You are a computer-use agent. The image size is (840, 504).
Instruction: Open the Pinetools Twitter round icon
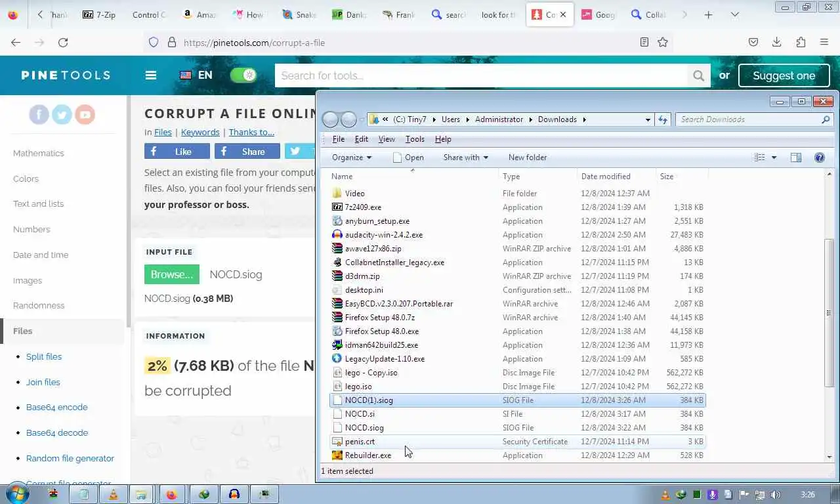coord(62,115)
